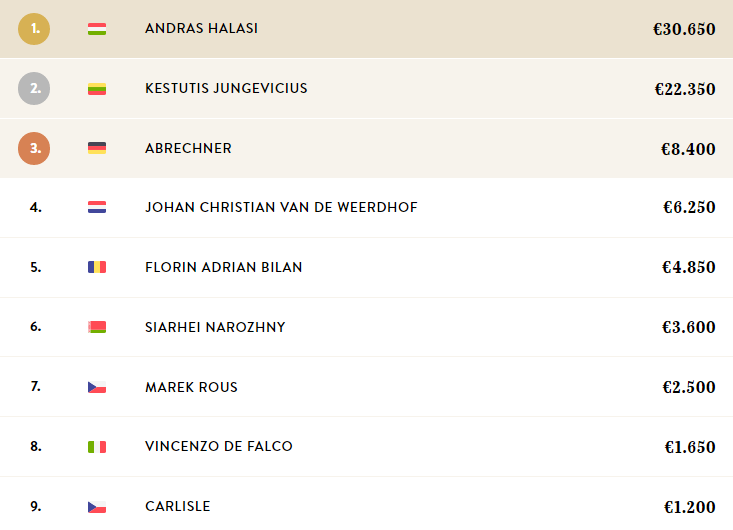Click the gold first-place rank badge
The image size is (733, 530).
click(x=34, y=29)
